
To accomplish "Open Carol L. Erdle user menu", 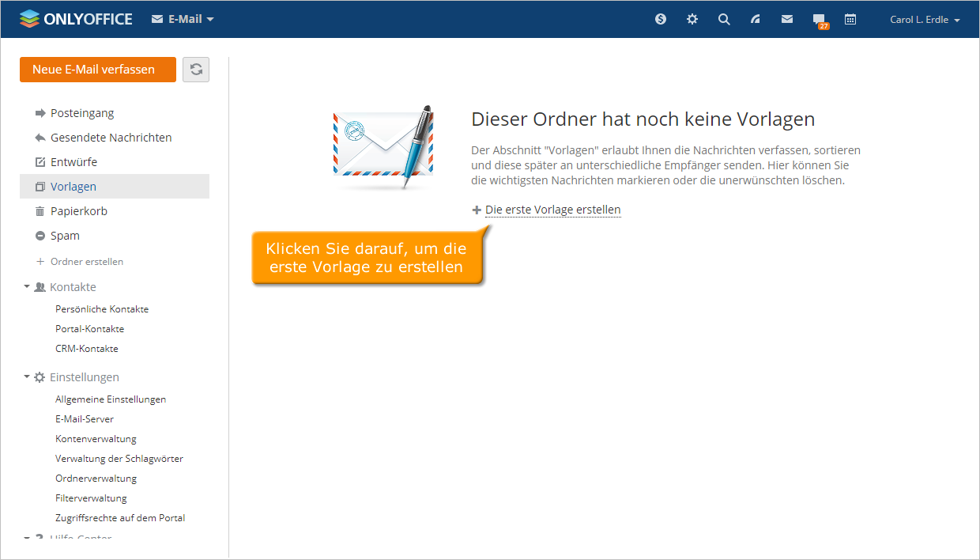I will point(925,20).
